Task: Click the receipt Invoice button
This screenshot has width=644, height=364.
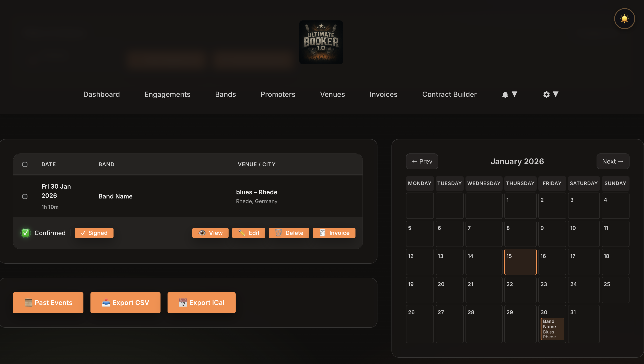Action: click(x=334, y=233)
